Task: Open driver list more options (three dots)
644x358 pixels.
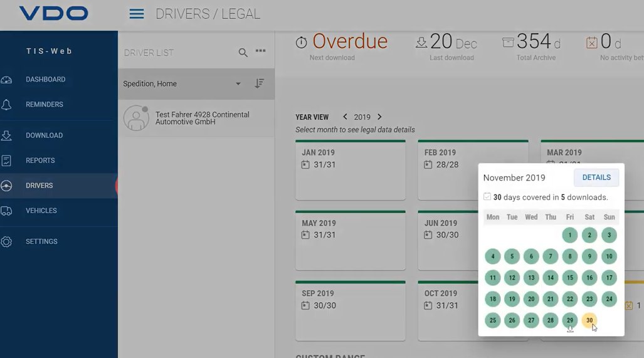Action: click(260, 51)
